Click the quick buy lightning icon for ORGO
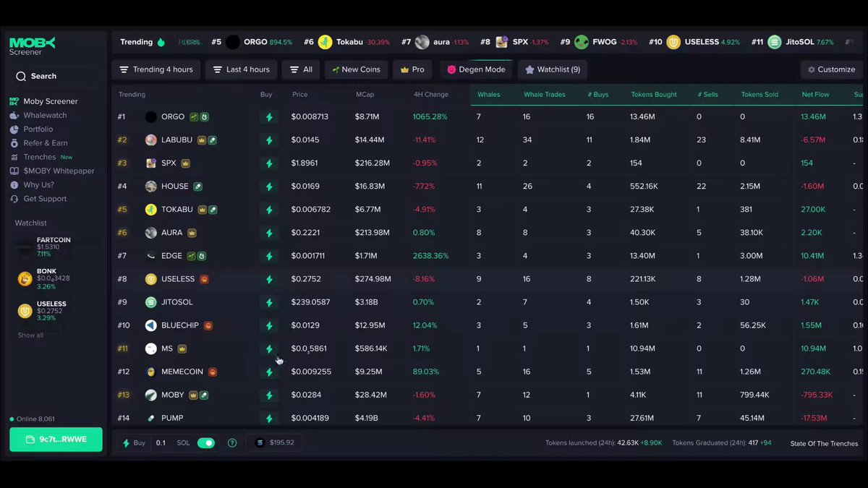868x488 pixels. (269, 117)
